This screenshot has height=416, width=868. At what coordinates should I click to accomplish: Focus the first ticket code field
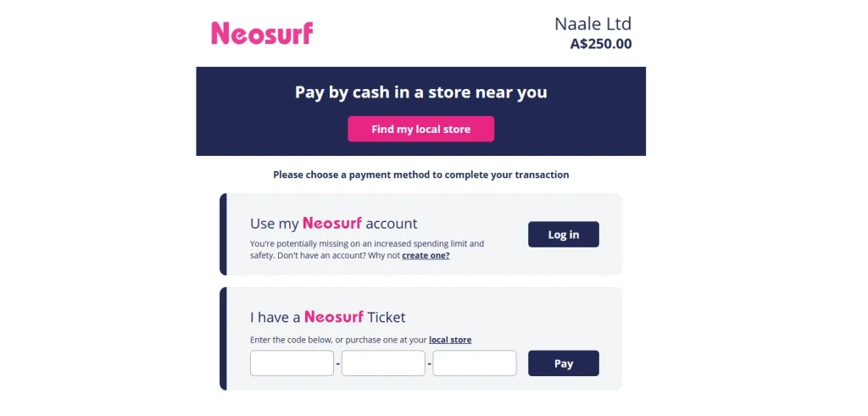(x=292, y=363)
